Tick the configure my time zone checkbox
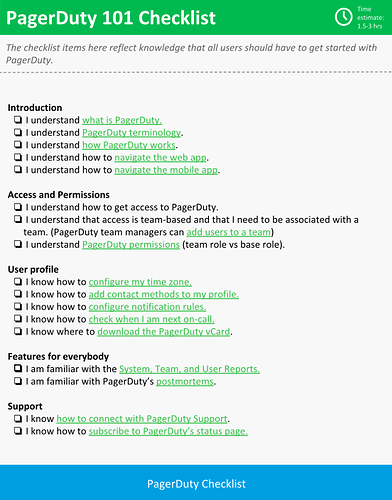This screenshot has width=392, height=500. 18,282
